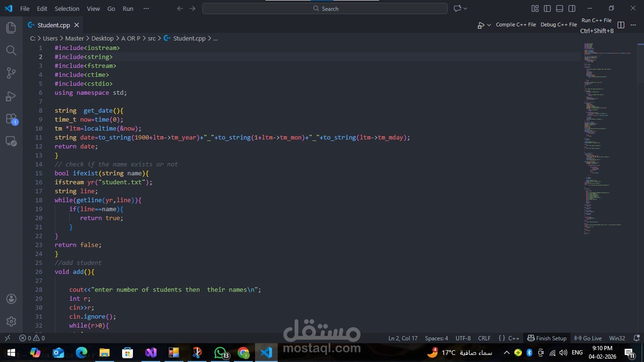
Task: Select Win32 configuration in status bar
Action: [617, 338]
